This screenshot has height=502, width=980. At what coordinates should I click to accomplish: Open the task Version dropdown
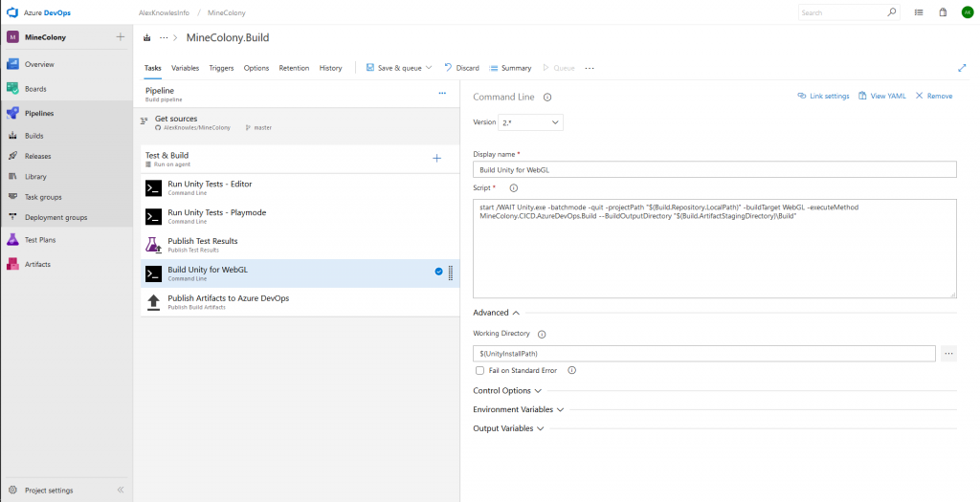pyautogui.click(x=531, y=122)
